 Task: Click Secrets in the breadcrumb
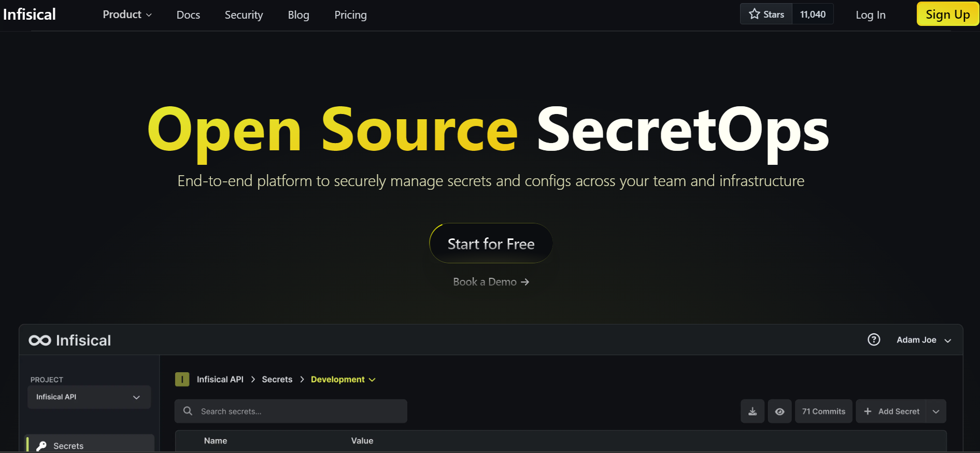tap(277, 379)
